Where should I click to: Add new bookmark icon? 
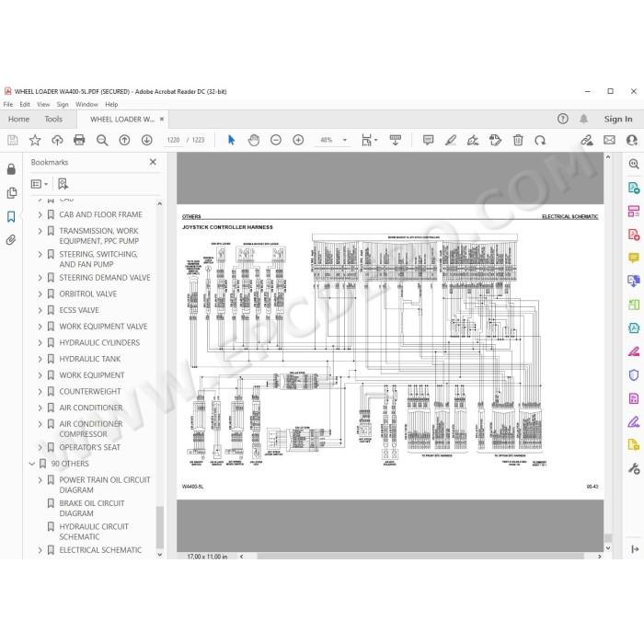coord(63,184)
